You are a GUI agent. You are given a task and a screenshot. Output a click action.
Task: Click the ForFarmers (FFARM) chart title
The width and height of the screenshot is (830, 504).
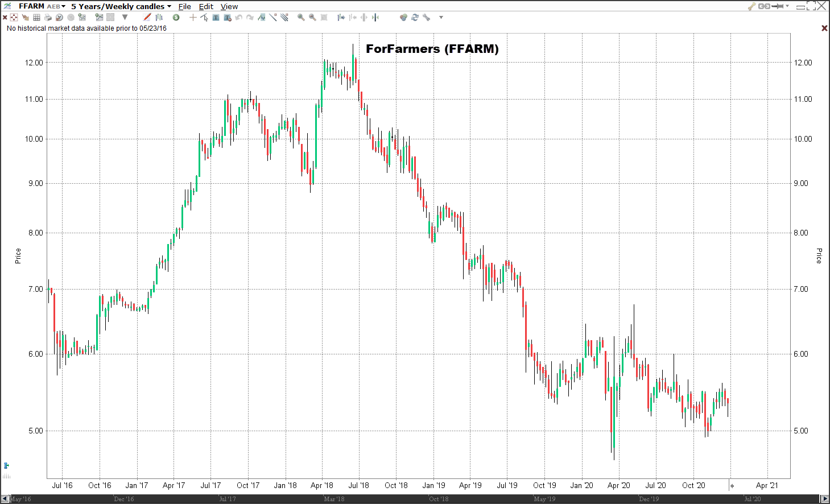pyautogui.click(x=432, y=49)
